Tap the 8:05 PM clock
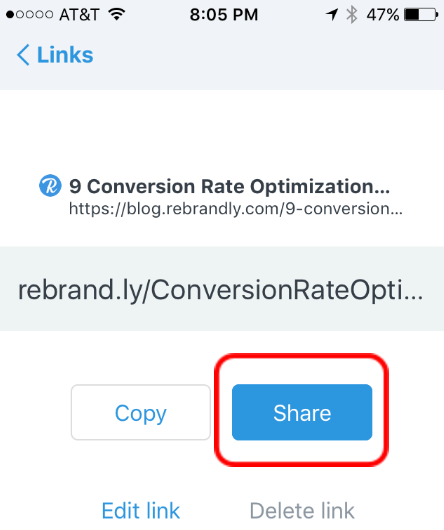The height and width of the screenshot is (530, 444). (224, 15)
